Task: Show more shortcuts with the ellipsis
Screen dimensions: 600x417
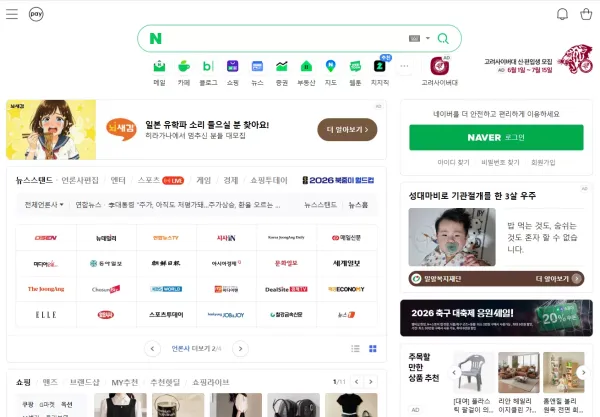Action: (x=404, y=66)
